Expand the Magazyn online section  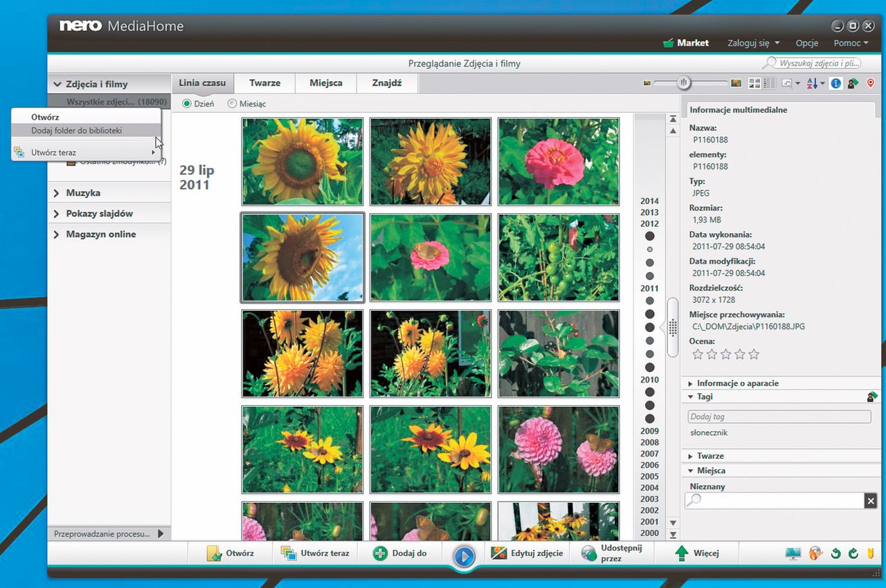57,235
